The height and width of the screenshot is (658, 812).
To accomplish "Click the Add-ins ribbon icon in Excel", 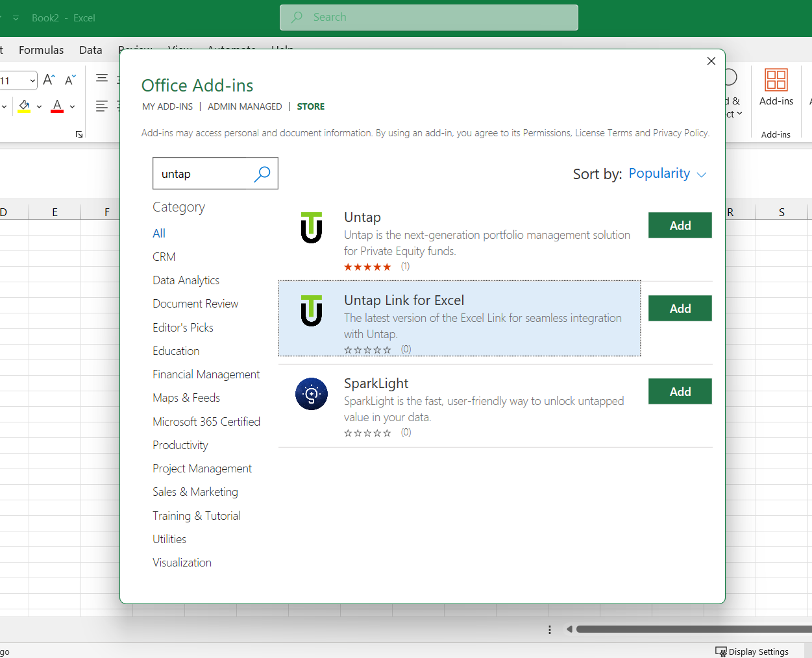I will click(x=776, y=80).
